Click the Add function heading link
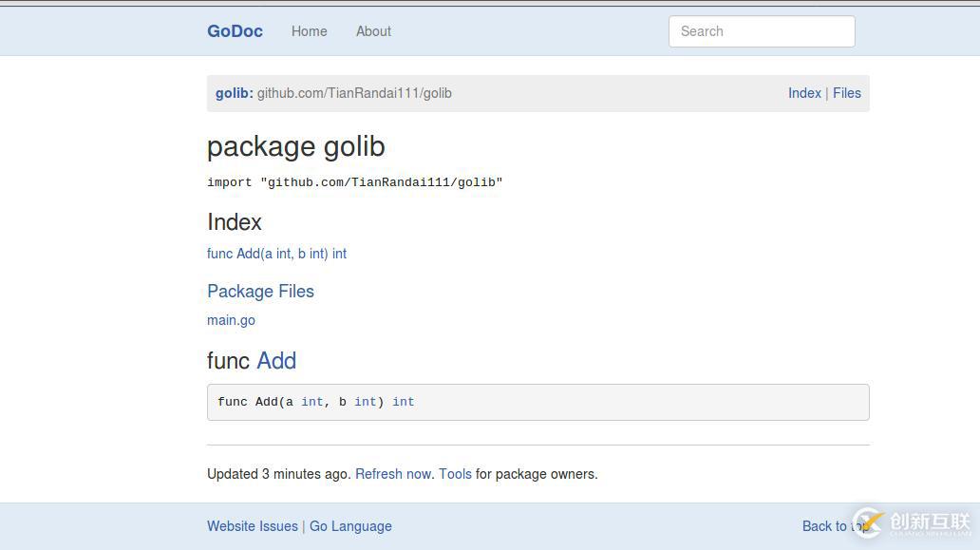 point(276,361)
